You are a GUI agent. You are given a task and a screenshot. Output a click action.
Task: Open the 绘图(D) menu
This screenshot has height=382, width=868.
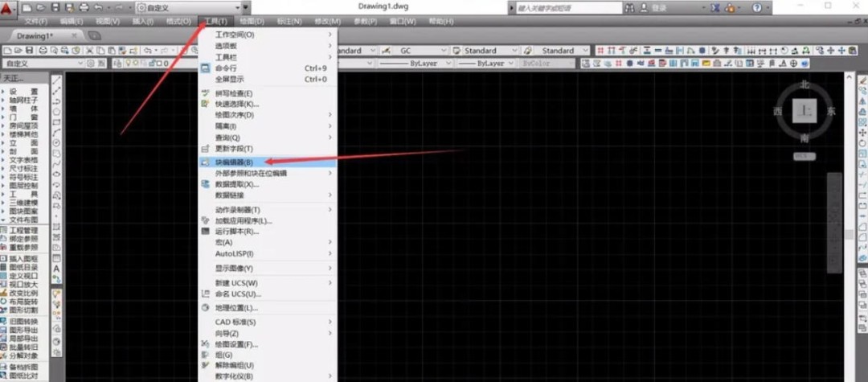tap(252, 21)
